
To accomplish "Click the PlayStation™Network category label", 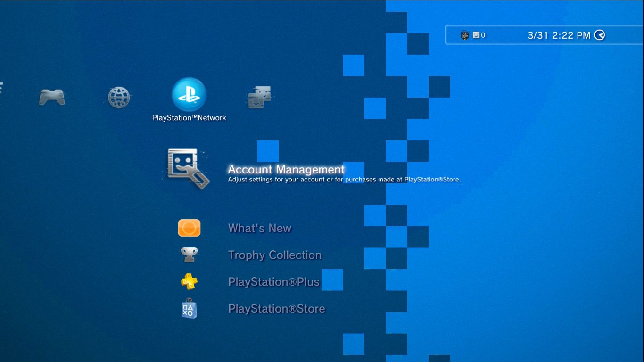I will (x=189, y=118).
